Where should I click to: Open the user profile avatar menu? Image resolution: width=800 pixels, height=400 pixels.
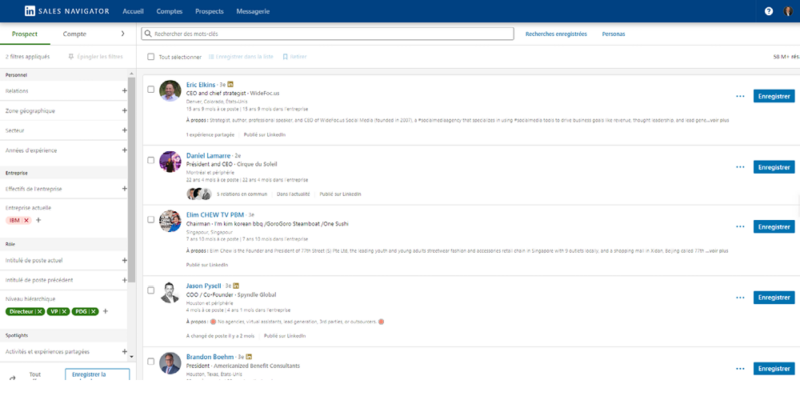(788, 11)
